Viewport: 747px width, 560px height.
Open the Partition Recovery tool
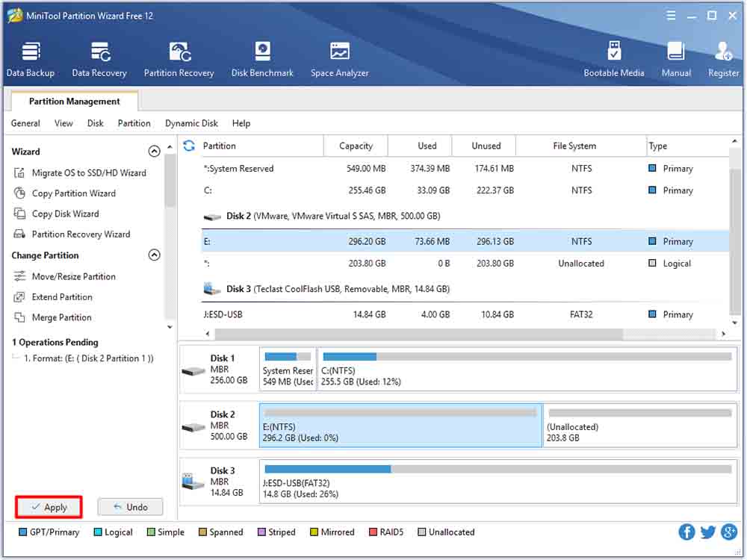[179, 60]
